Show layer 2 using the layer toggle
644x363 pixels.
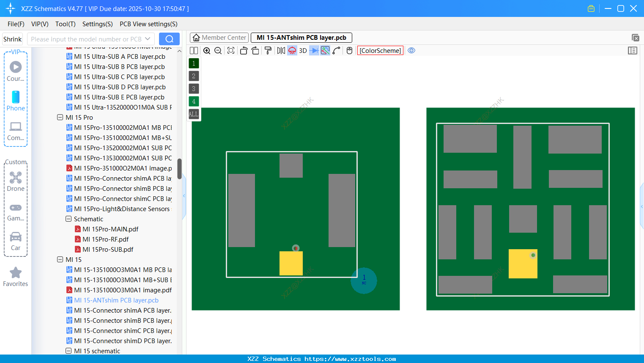tap(194, 76)
